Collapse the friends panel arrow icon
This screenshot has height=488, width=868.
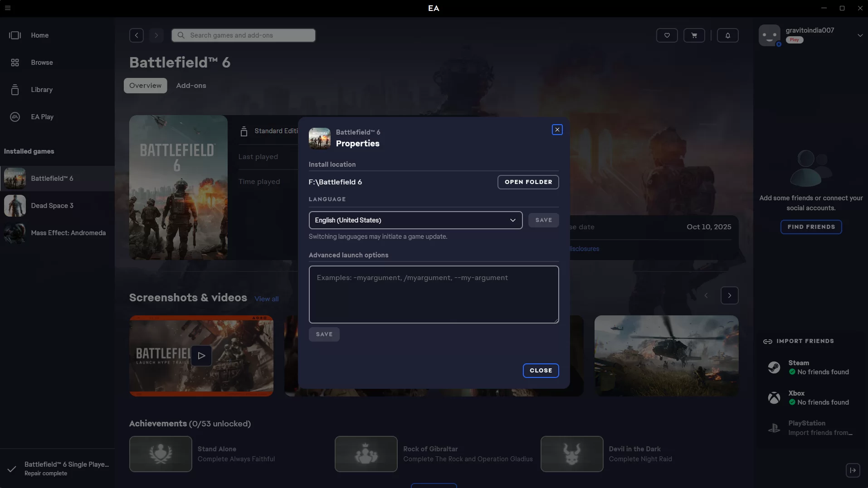[853, 470]
